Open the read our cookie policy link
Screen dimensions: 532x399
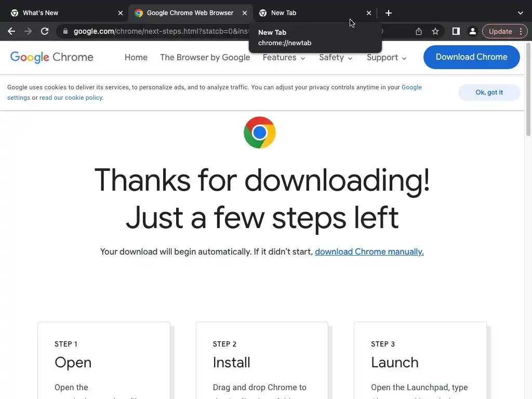(71, 98)
